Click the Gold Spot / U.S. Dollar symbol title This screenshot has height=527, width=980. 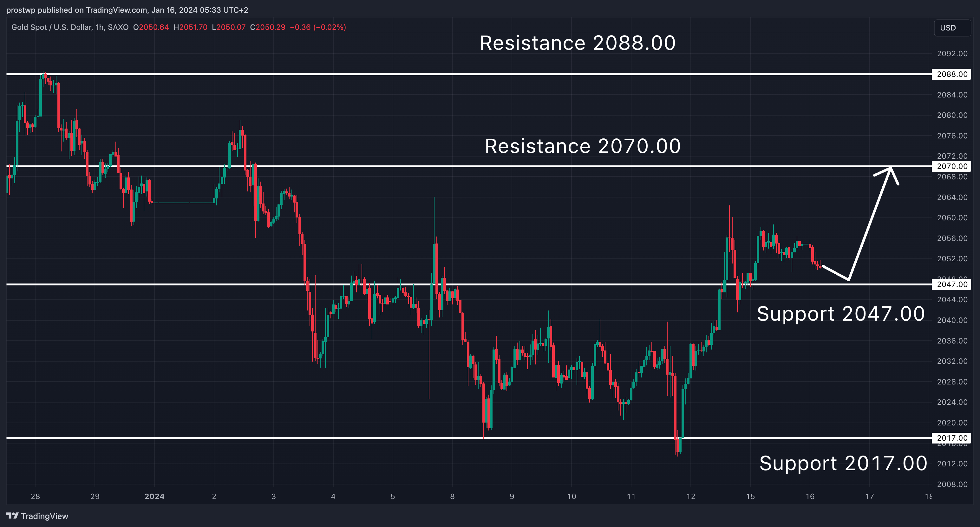[51, 27]
